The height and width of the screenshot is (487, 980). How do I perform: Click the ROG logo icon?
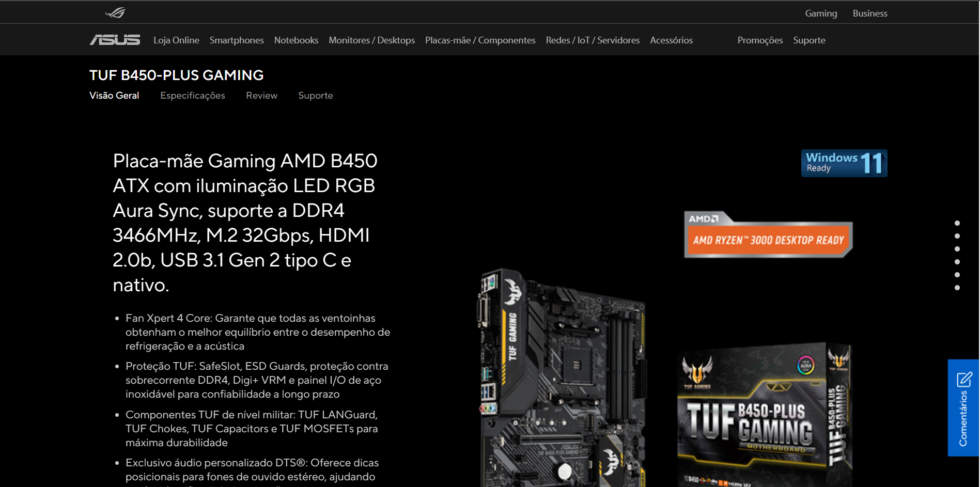pos(115,12)
